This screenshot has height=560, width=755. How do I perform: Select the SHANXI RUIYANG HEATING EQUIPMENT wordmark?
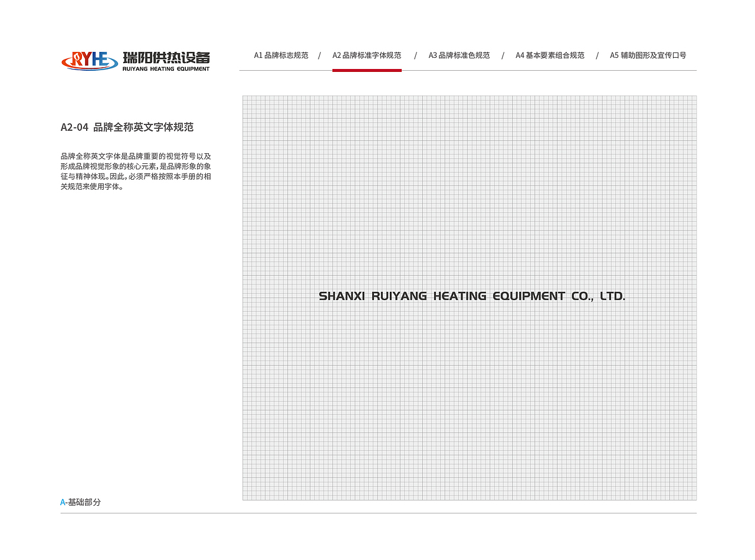click(x=472, y=295)
